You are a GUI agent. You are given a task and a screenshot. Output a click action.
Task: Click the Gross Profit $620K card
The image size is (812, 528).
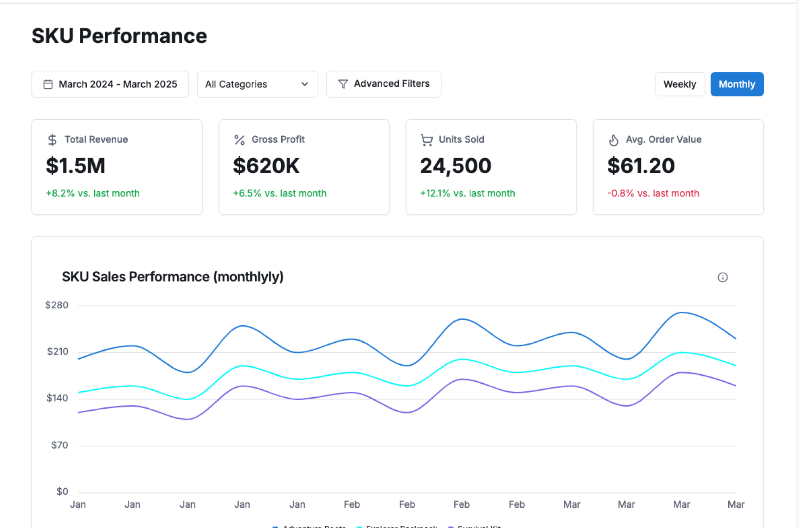click(304, 167)
